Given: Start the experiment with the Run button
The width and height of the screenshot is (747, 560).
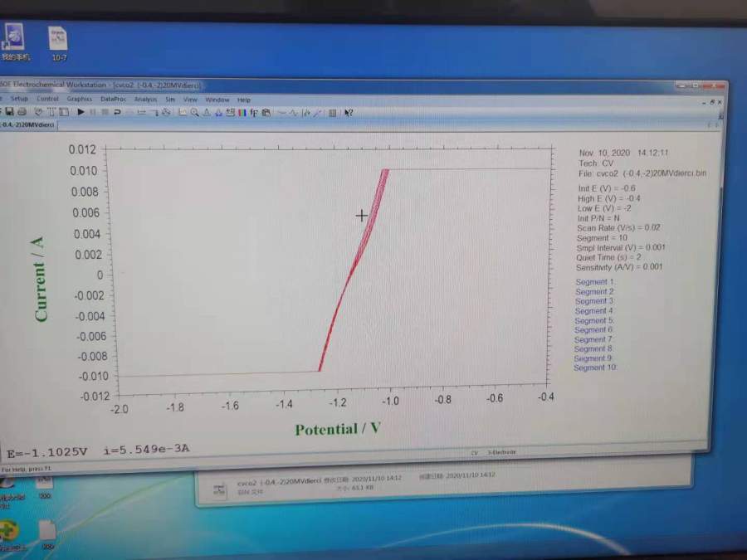Looking at the screenshot, I should (81, 112).
